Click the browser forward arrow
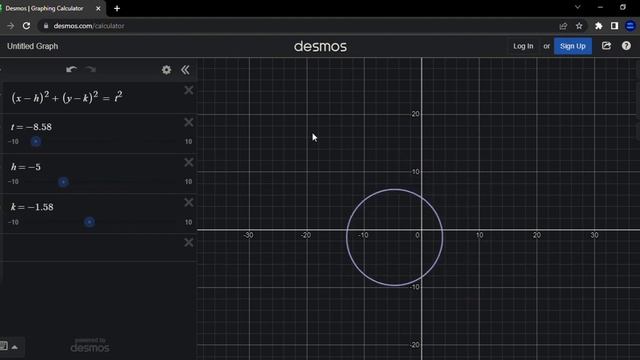 coord(11,26)
